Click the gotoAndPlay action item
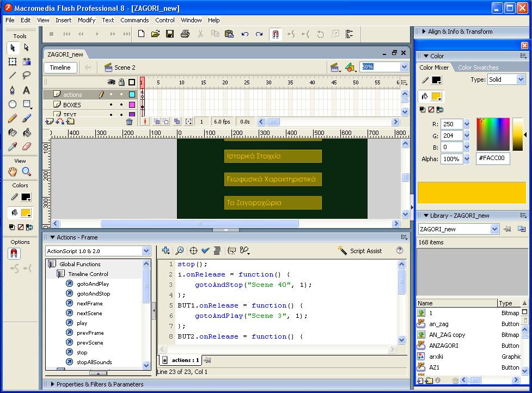Image resolution: width=532 pixels, height=393 pixels. 93,284
